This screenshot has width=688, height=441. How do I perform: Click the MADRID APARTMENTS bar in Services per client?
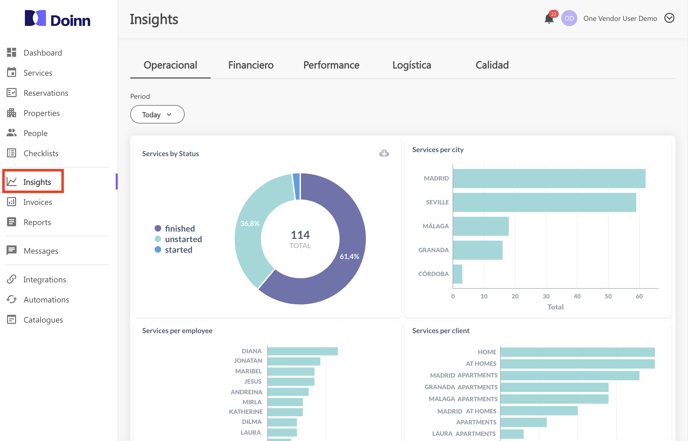click(x=570, y=376)
